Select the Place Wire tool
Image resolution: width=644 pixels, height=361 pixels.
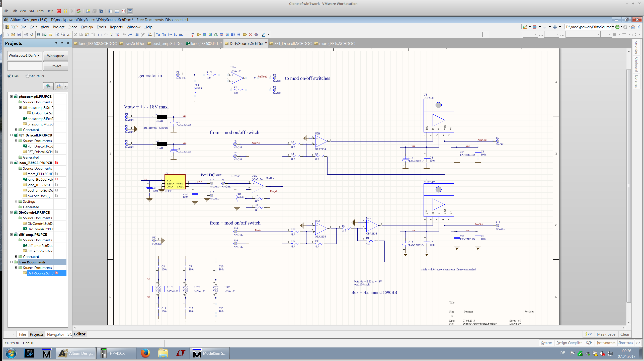pyautogui.click(x=158, y=35)
